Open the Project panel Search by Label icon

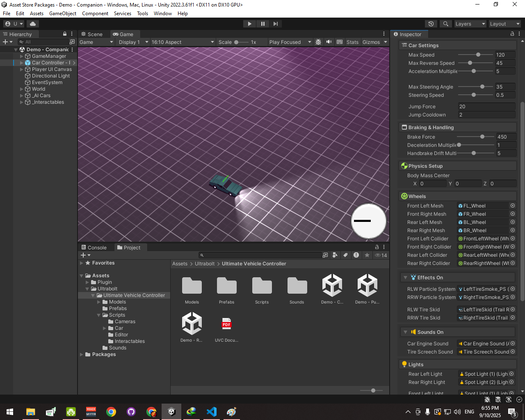[345, 255]
